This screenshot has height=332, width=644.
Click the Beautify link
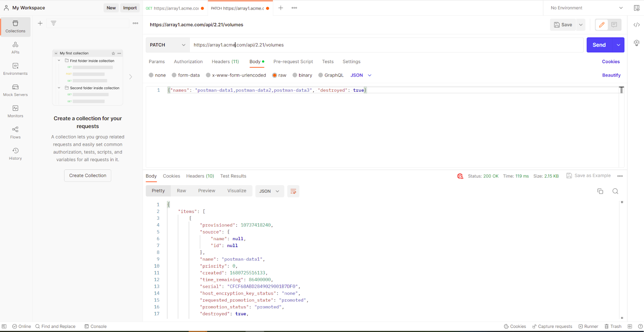click(x=611, y=75)
